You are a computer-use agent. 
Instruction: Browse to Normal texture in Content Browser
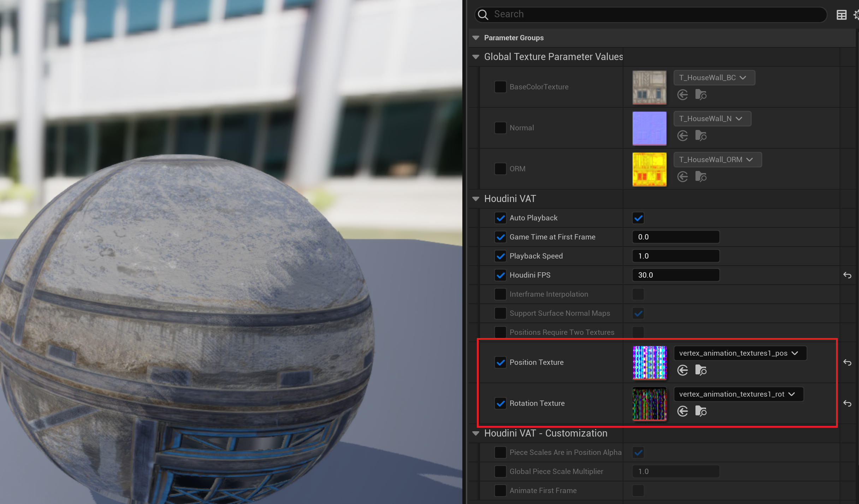click(x=701, y=136)
